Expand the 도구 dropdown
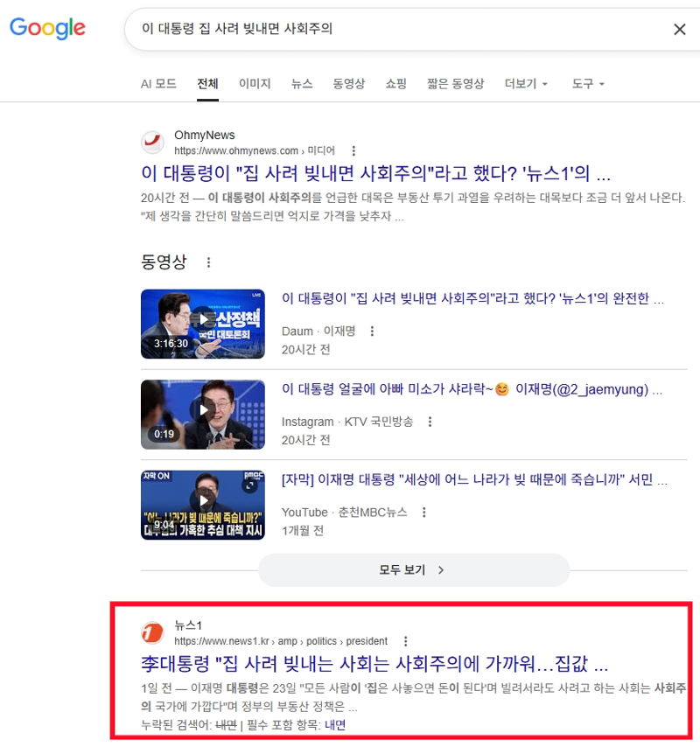 click(588, 84)
